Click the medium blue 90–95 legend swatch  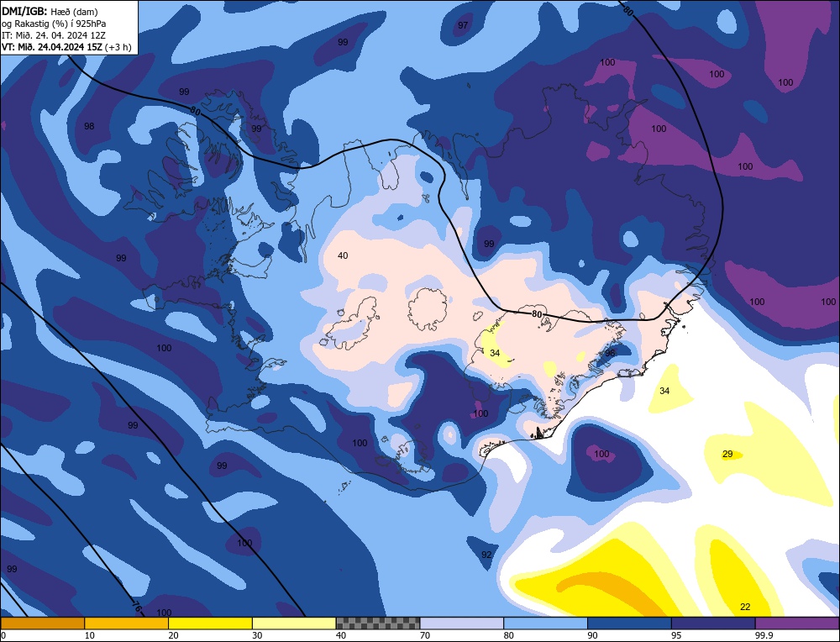pyautogui.click(x=629, y=623)
